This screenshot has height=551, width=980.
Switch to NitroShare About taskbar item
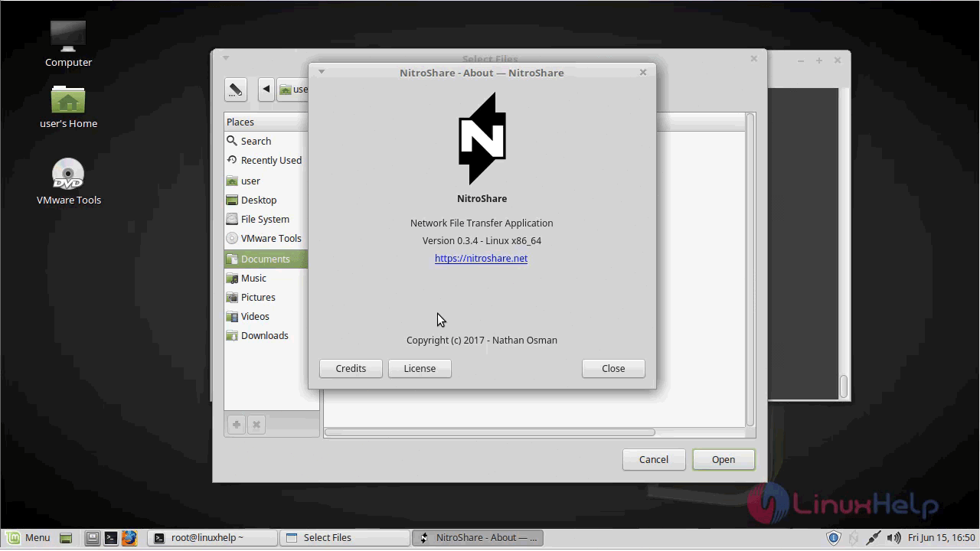(x=477, y=538)
